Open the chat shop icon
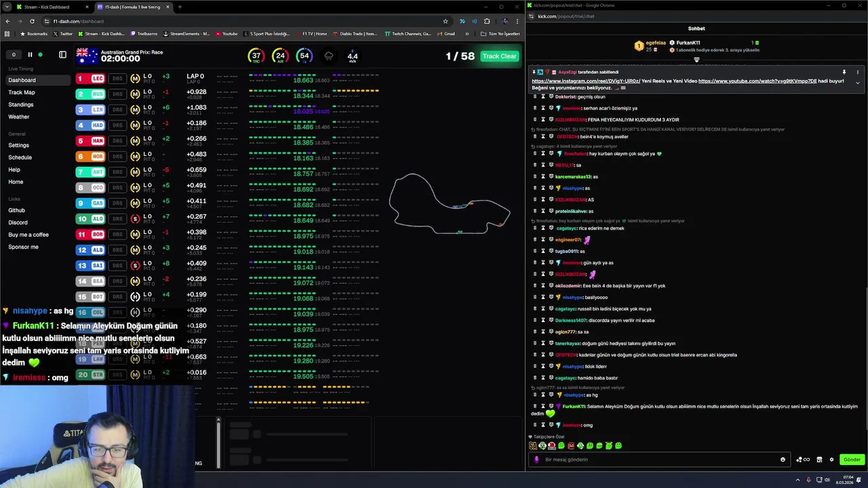Screen dimensions: 868x488 tap(819, 460)
